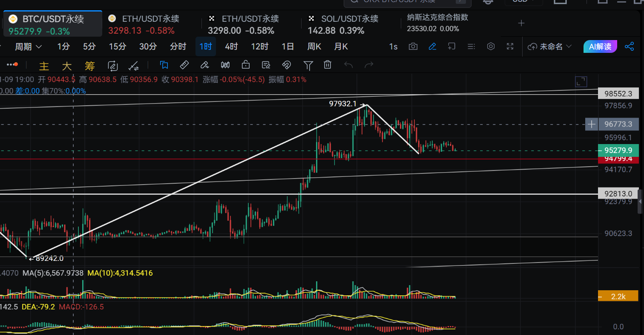Select the ruler measurement tool

(184, 65)
